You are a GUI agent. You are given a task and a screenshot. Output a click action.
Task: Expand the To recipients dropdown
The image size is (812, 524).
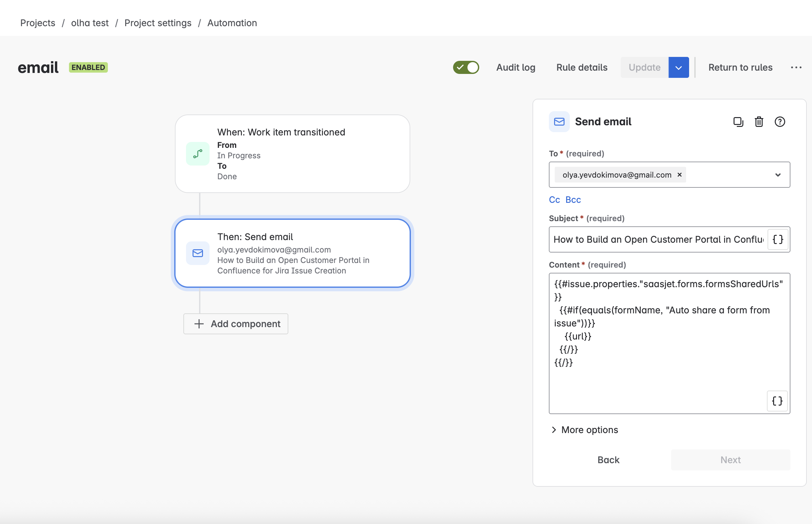[778, 175]
